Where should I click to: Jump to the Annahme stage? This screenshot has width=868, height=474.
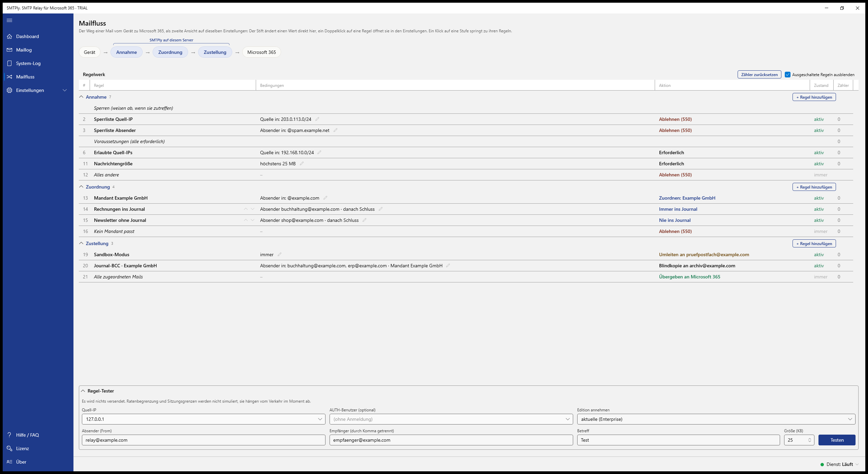pos(126,52)
